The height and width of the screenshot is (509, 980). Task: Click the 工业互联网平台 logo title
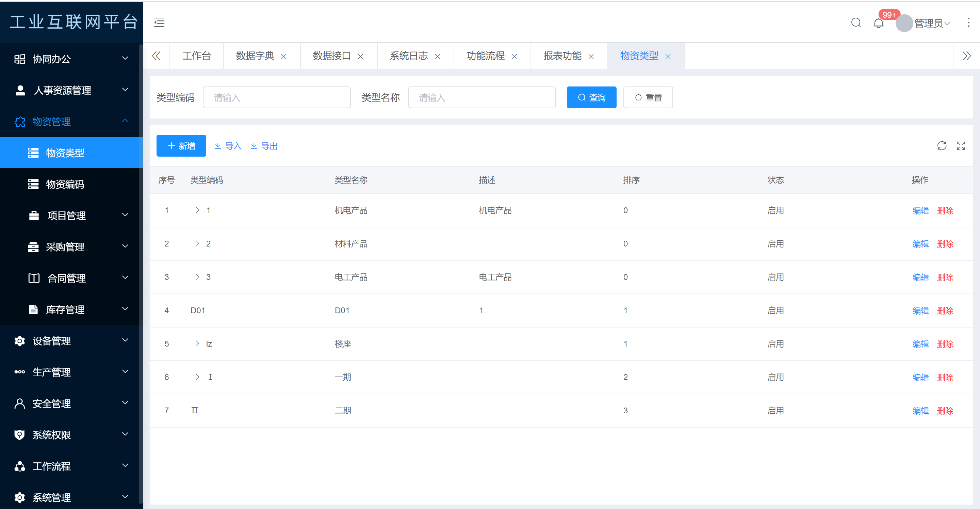pyautogui.click(x=74, y=22)
